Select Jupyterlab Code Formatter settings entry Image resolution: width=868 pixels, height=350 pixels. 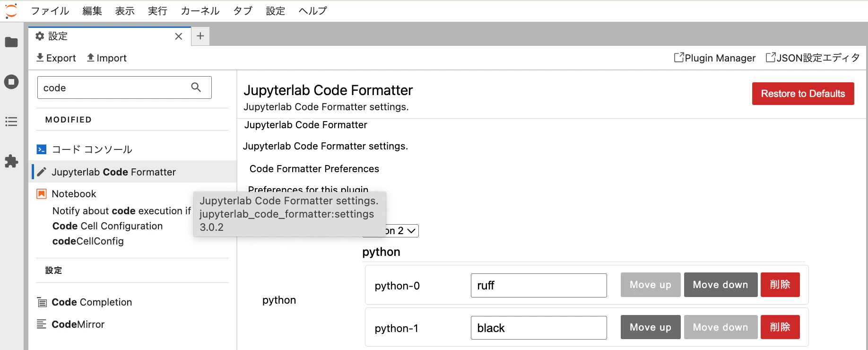pyautogui.click(x=134, y=172)
